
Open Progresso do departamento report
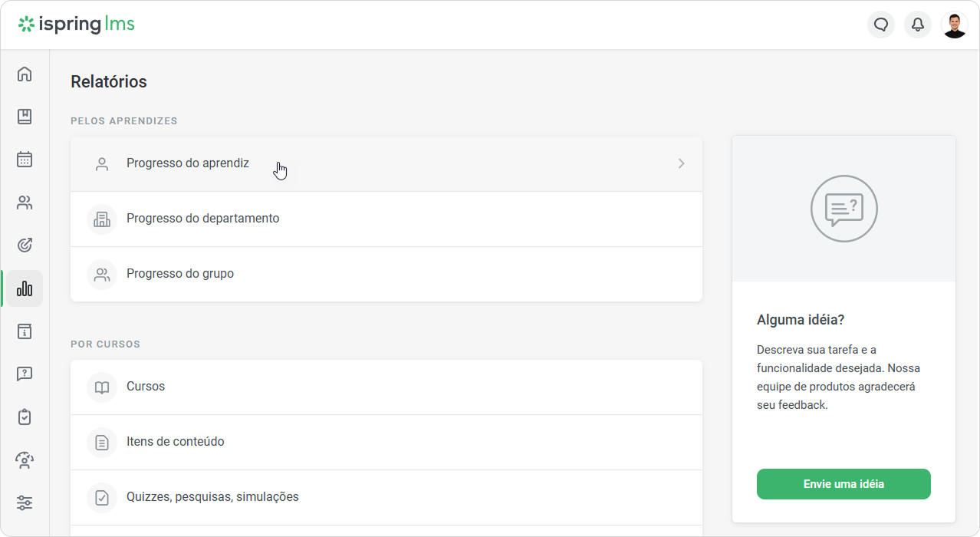[x=203, y=219]
